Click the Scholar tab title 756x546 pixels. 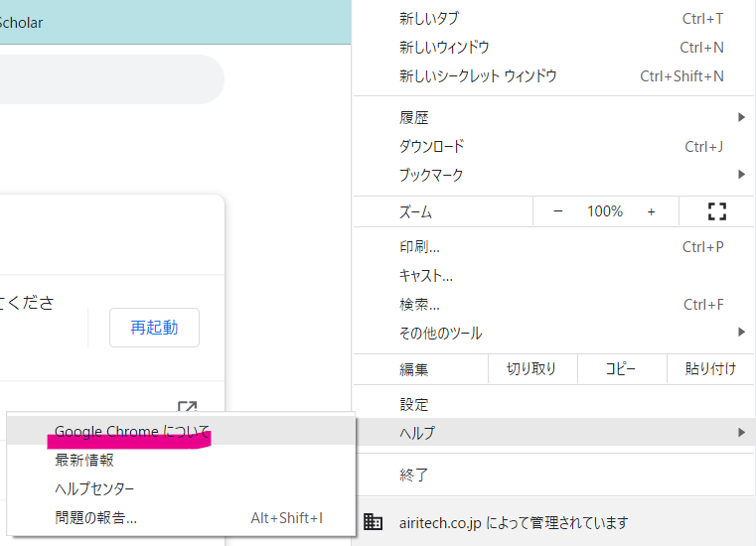[21, 23]
